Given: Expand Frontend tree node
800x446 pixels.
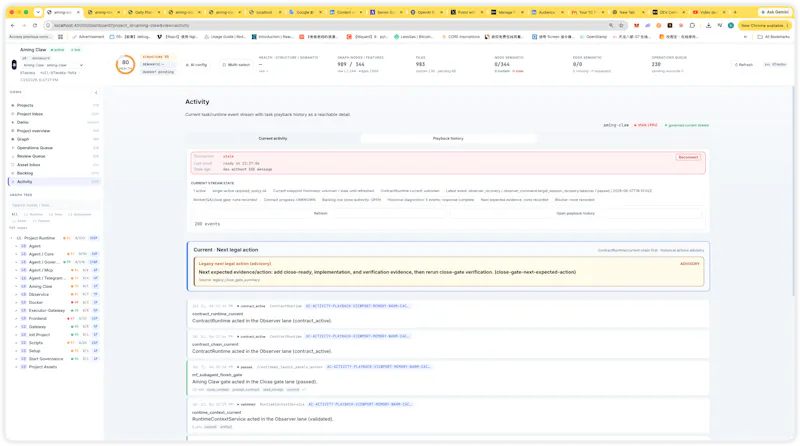Looking at the screenshot, I should tap(16, 318).
